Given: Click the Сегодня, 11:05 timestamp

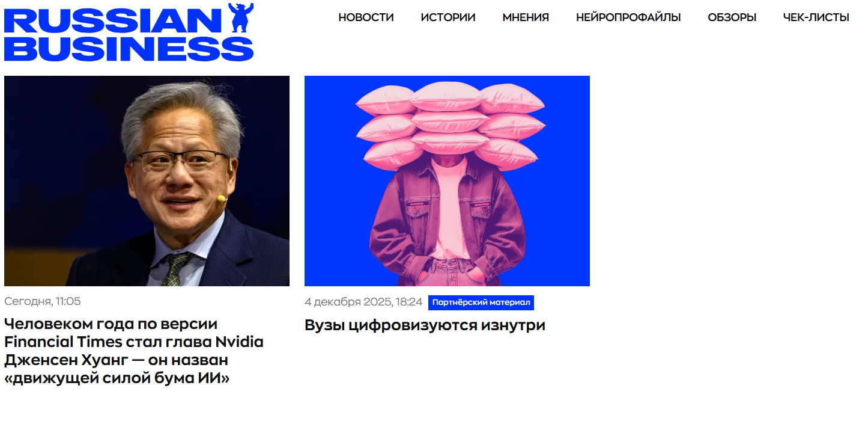Looking at the screenshot, I should tap(42, 301).
